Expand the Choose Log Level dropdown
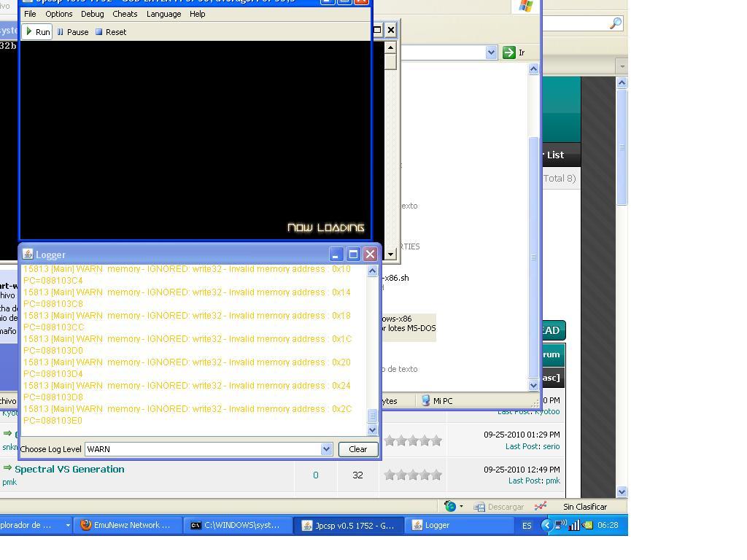Viewport: 747px width, 560px height. [x=326, y=449]
